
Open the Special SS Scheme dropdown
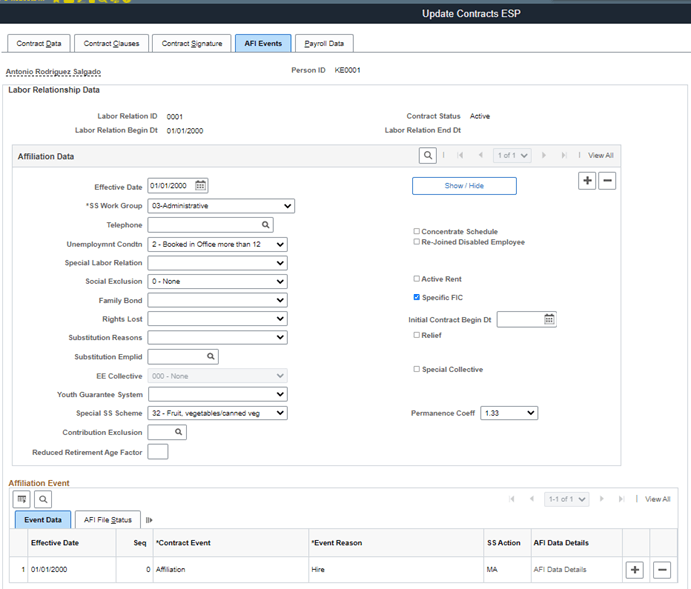(x=218, y=413)
